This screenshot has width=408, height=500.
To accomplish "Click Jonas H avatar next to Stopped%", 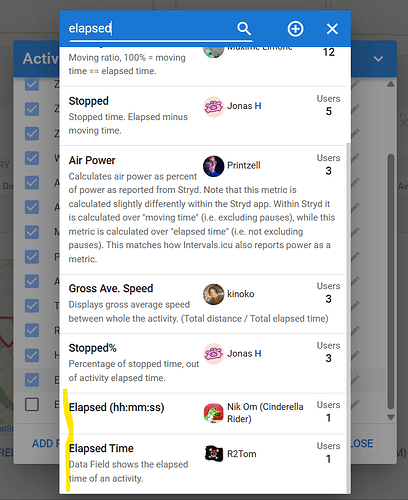I will tap(213, 354).
